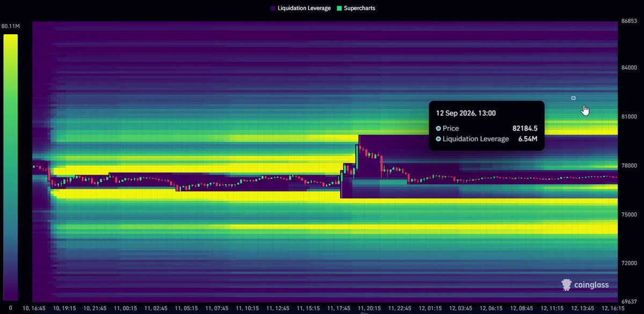The image size is (644, 314).
Task: Click the tooltip date 12 Sep 2026, 13:00
Action: coord(466,113)
